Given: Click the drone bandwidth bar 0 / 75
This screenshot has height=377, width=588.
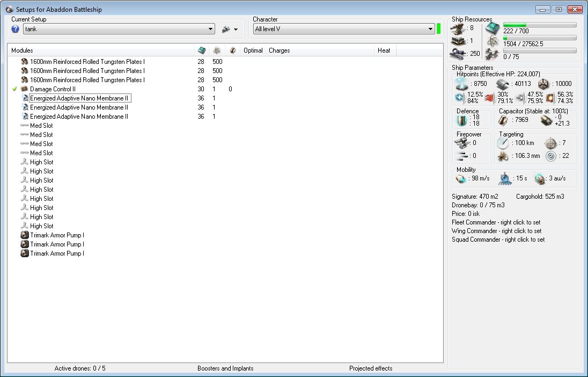Looking at the screenshot, I should pos(540,50).
